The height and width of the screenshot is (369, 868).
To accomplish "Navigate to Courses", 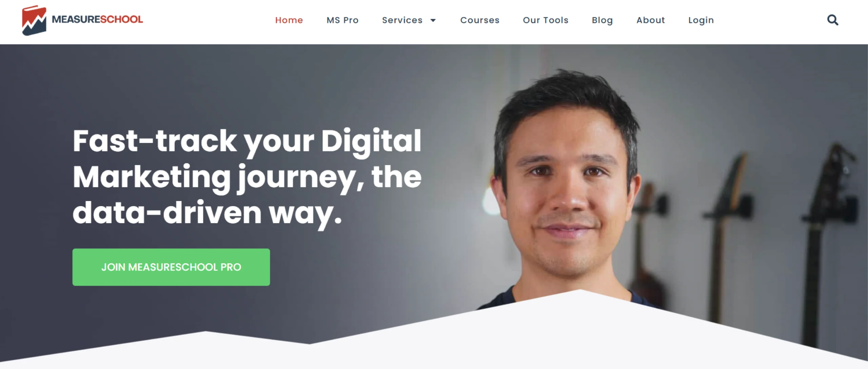I will pyautogui.click(x=480, y=20).
